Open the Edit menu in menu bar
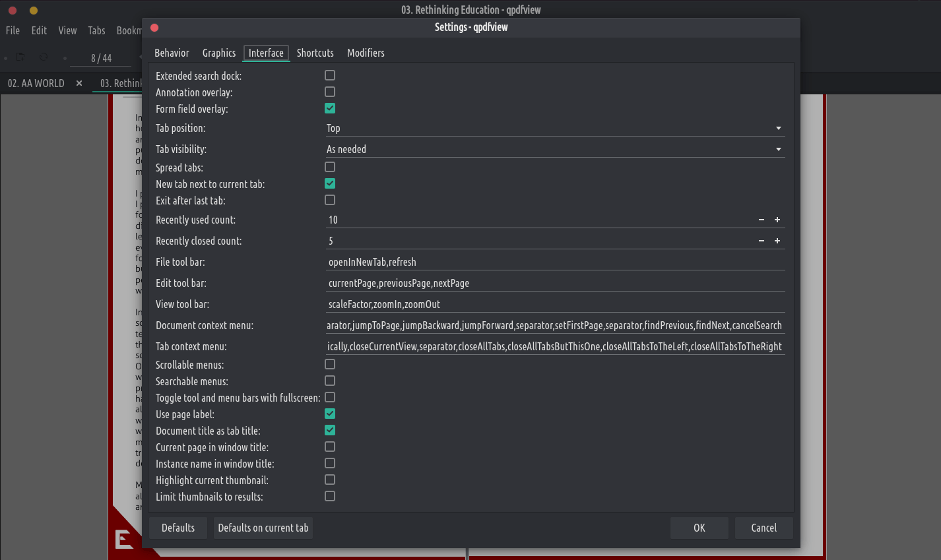Viewport: 941px width, 560px height. tap(39, 30)
